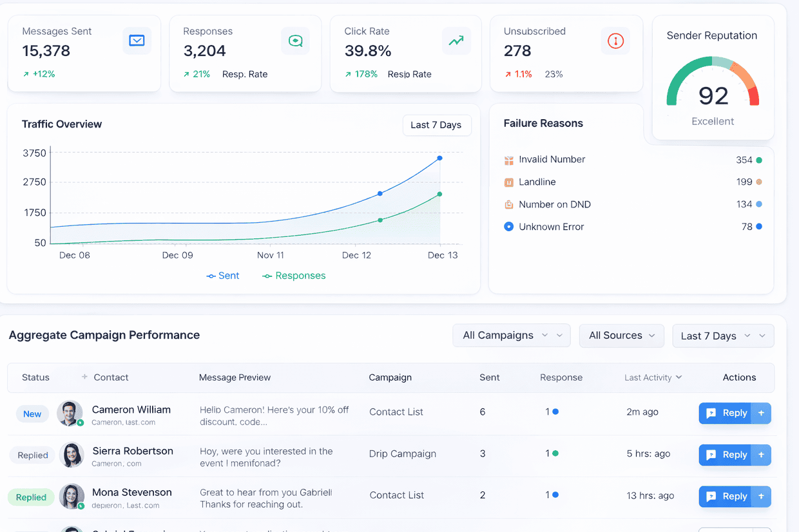Toggle the Sent series in chart legend

click(x=223, y=276)
